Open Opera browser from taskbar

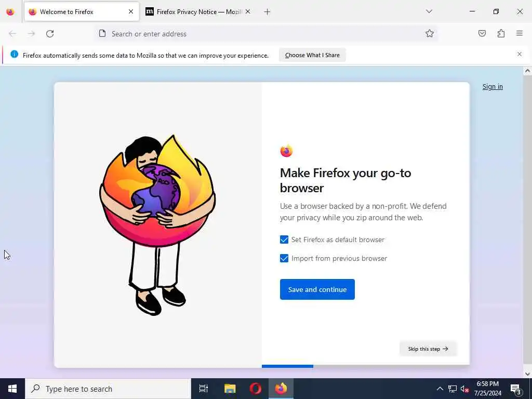click(256, 389)
